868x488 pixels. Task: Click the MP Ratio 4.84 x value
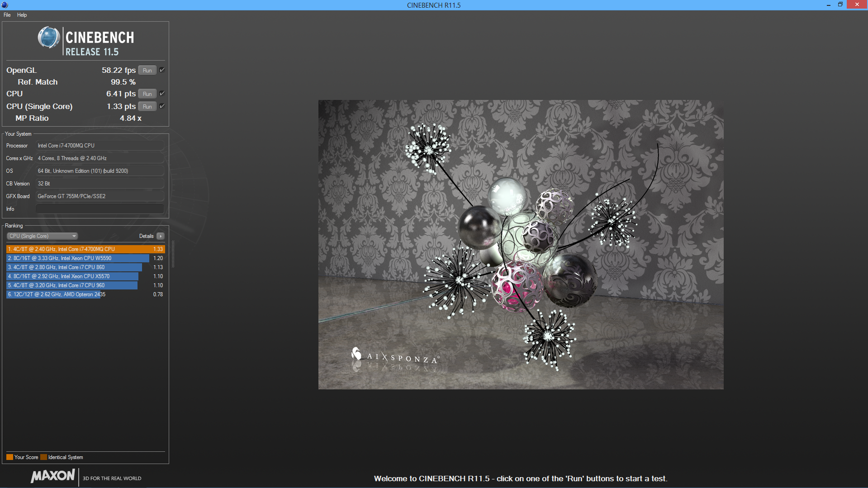[x=130, y=118]
